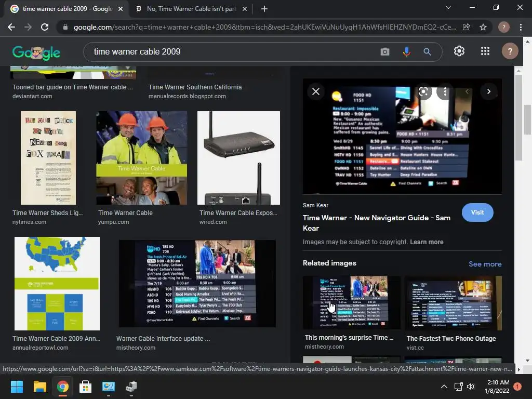Click the lock site info icon
532x399 pixels.
[65, 27]
